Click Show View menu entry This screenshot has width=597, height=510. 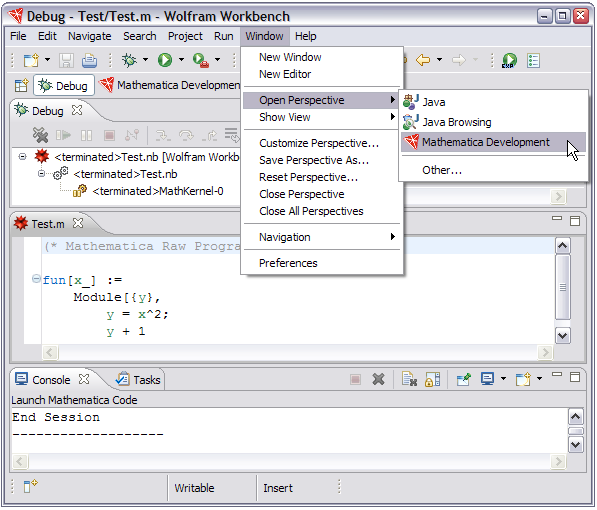tap(322, 117)
